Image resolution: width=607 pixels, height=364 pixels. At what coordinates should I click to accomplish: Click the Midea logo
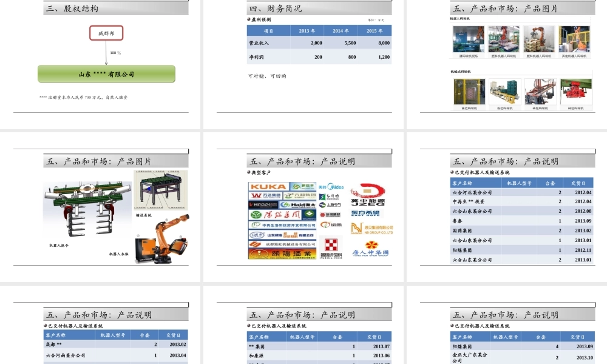(x=331, y=187)
